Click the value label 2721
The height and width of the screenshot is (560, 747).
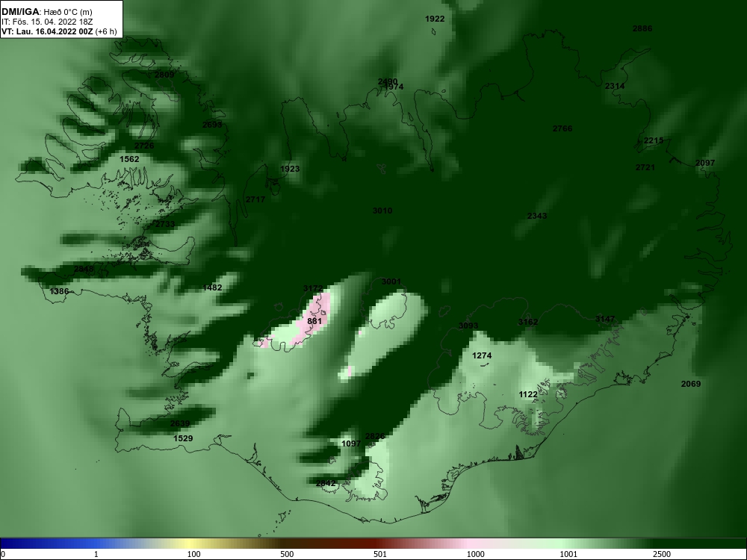point(645,167)
